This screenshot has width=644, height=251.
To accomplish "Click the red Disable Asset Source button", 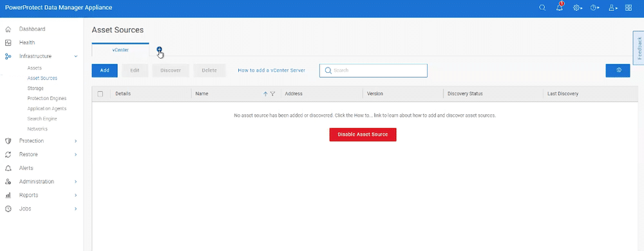I will (x=363, y=135).
